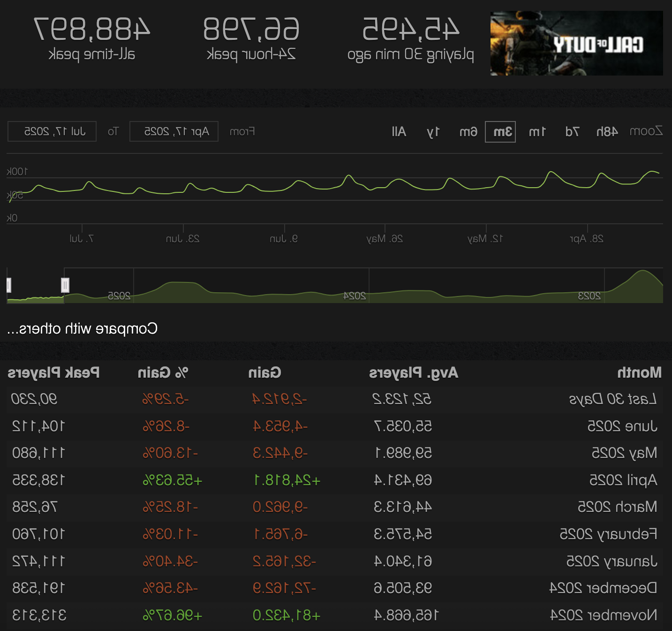Click peak players value 138,335
Screen dimensions: 672x631
[38, 480]
